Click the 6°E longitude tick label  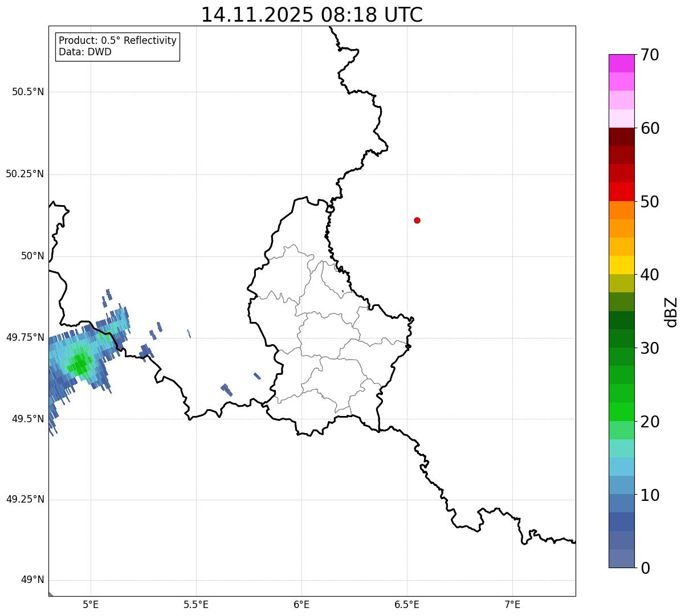301,604
